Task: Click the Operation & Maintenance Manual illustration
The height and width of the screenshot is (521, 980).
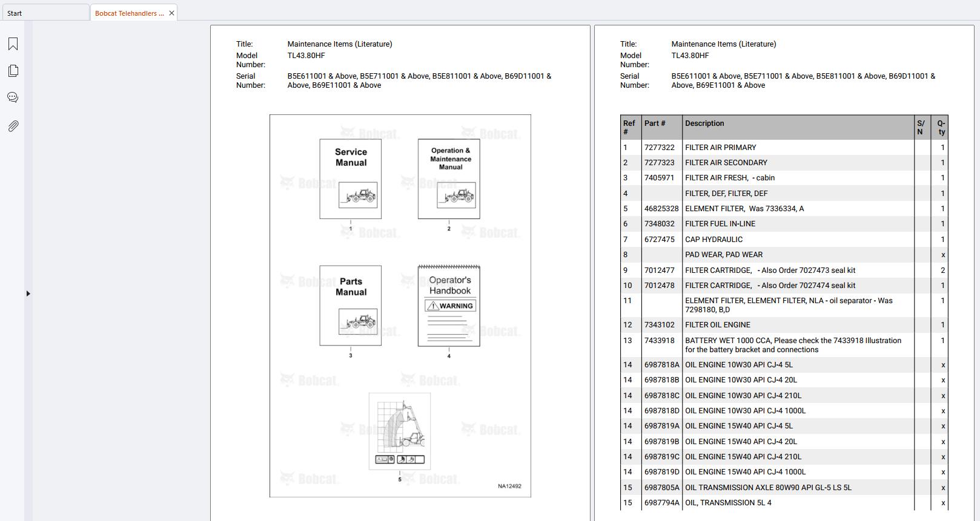Action: (449, 179)
